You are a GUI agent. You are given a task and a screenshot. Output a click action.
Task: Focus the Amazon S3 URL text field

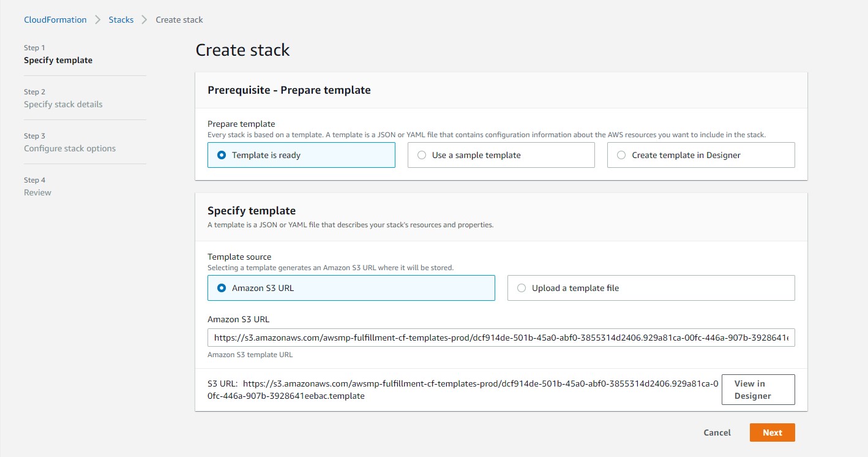tap(501, 338)
